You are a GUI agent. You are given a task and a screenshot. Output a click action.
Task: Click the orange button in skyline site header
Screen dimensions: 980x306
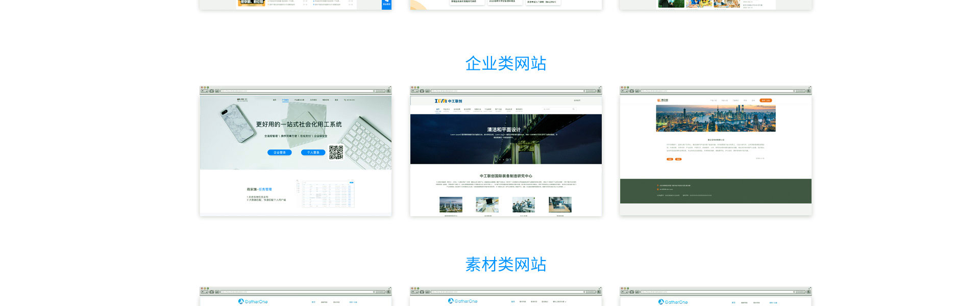[766, 100]
